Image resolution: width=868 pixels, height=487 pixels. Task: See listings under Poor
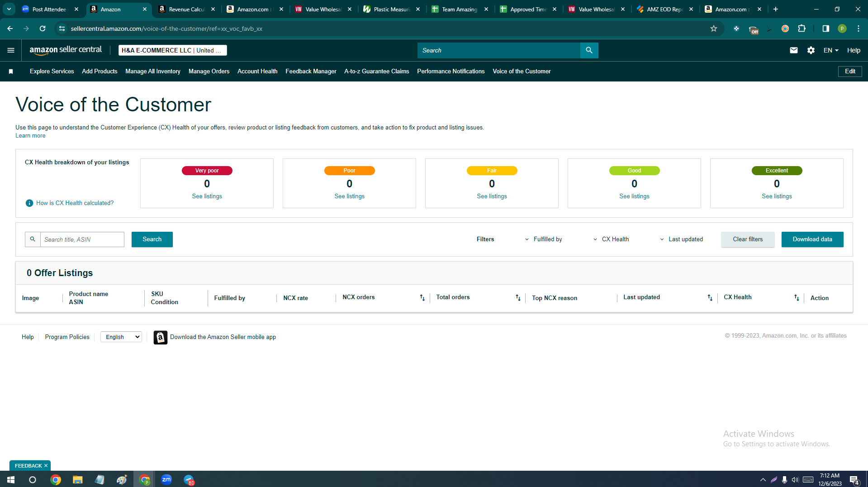pyautogui.click(x=349, y=196)
